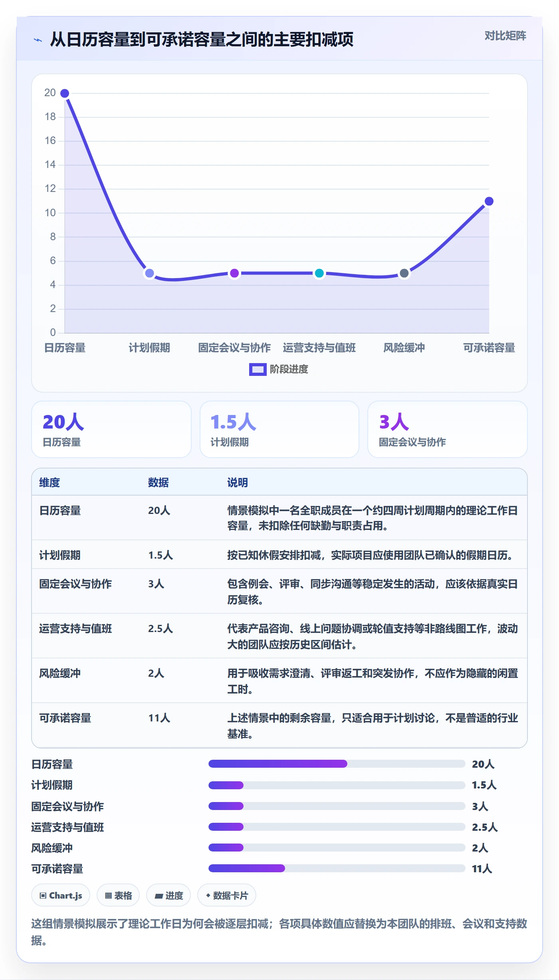The height and width of the screenshot is (980, 559).
Task: Click the 日历容量 progress bar
Action: [x=337, y=764]
